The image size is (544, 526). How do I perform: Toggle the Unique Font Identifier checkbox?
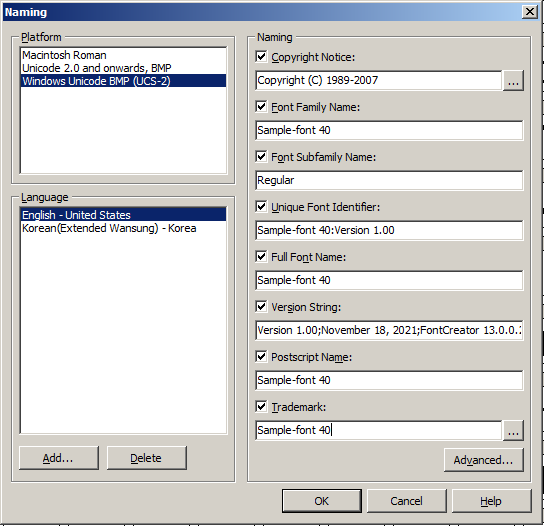click(x=261, y=206)
